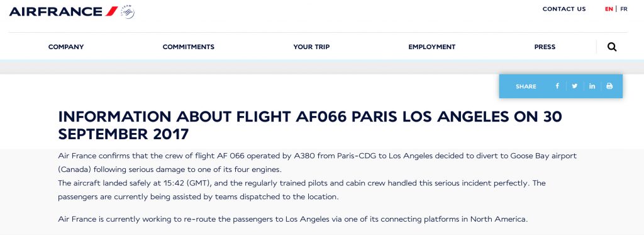The height and width of the screenshot is (235, 644).
Task: Click the Share label in blue bar
Action: click(526, 86)
